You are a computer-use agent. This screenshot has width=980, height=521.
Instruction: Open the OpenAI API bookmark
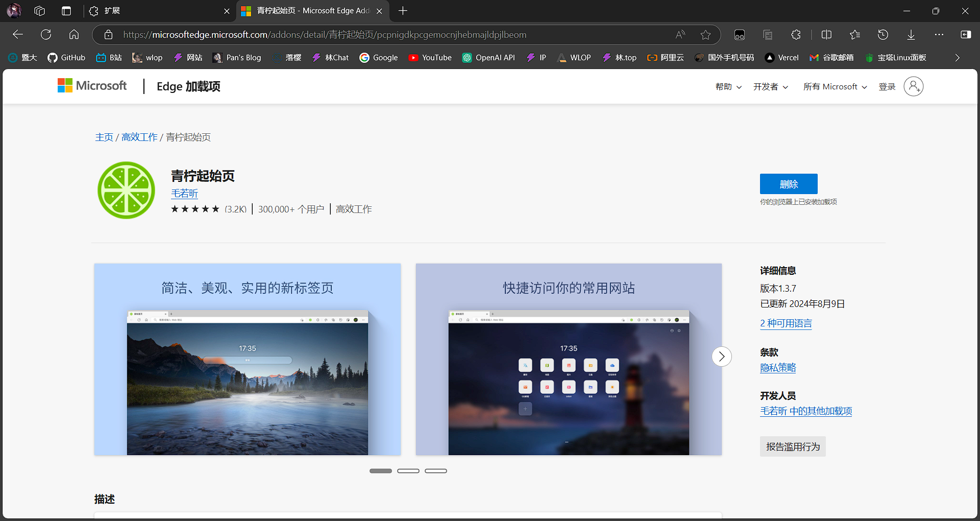coord(488,58)
